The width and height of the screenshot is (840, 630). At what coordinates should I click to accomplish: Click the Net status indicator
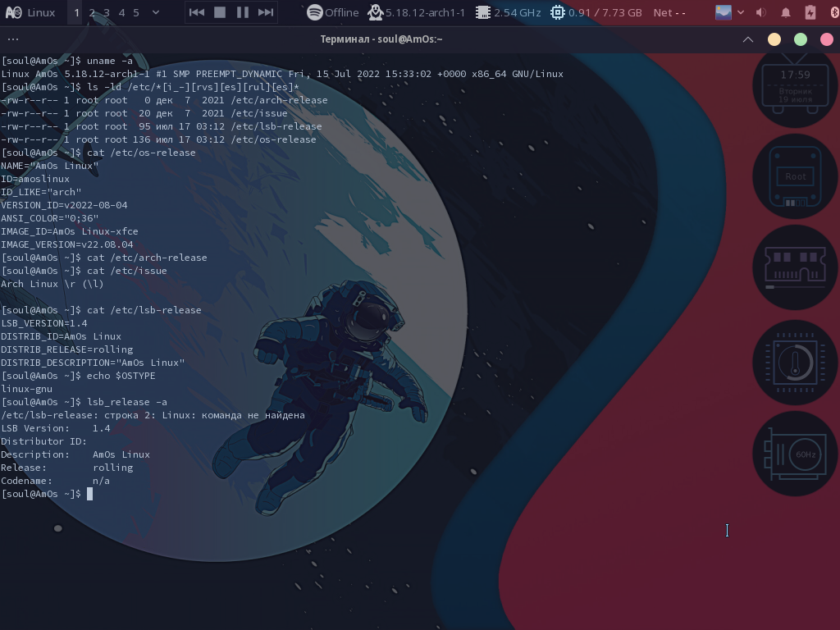669,12
